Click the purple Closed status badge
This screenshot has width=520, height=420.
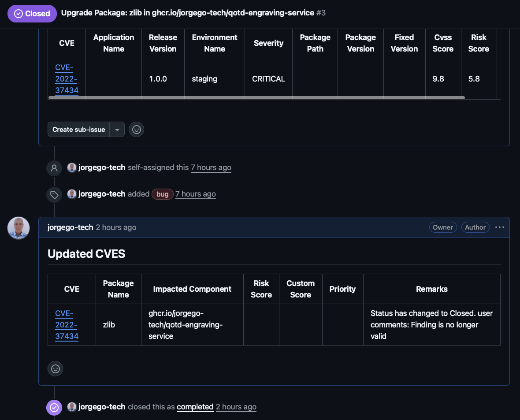click(x=32, y=14)
